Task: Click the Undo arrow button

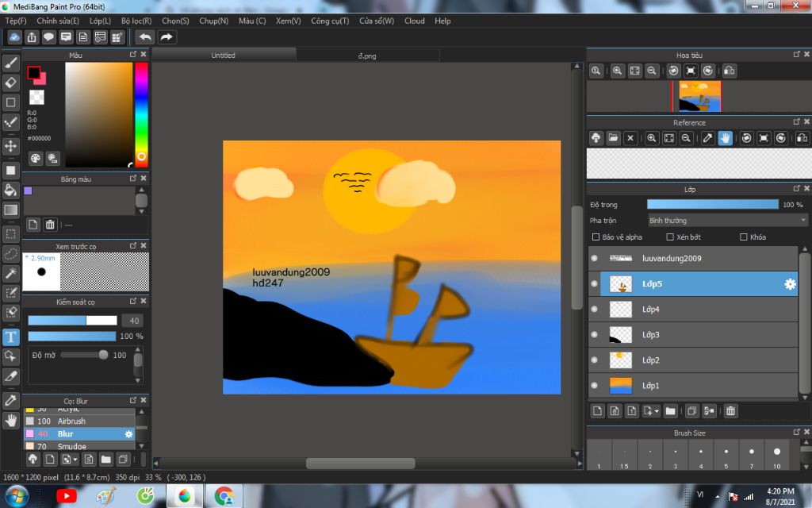Action: 145,37
